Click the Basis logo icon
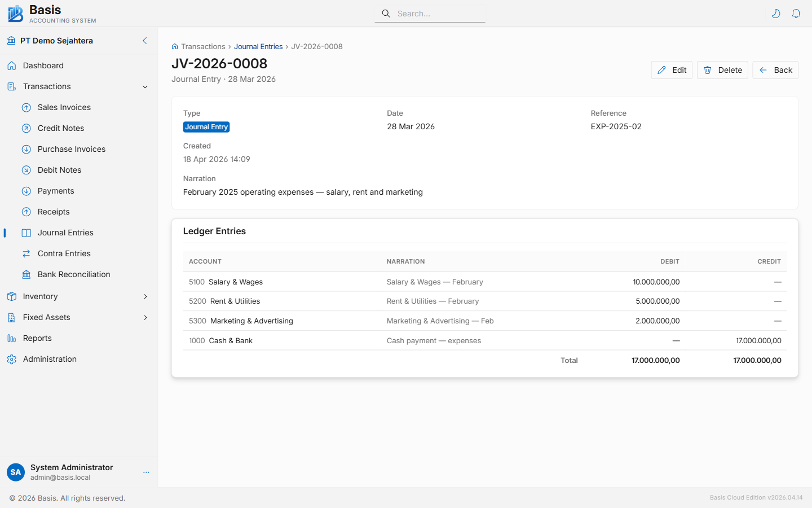This screenshot has height=508, width=812. pyautogui.click(x=16, y=14)
